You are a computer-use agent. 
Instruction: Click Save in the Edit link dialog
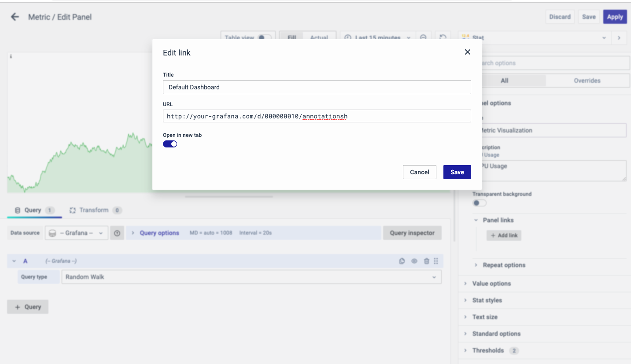pyautogui.click(x=457, y=172)
